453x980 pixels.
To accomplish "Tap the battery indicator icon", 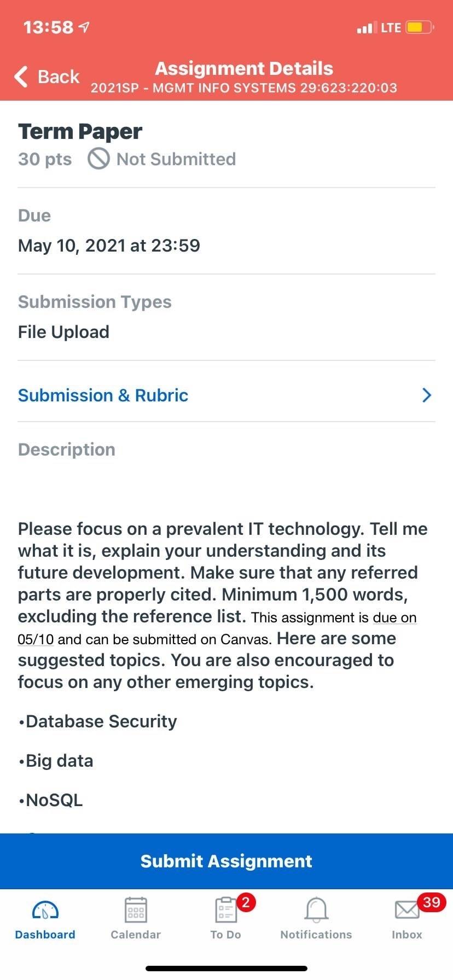I will 420,27.
